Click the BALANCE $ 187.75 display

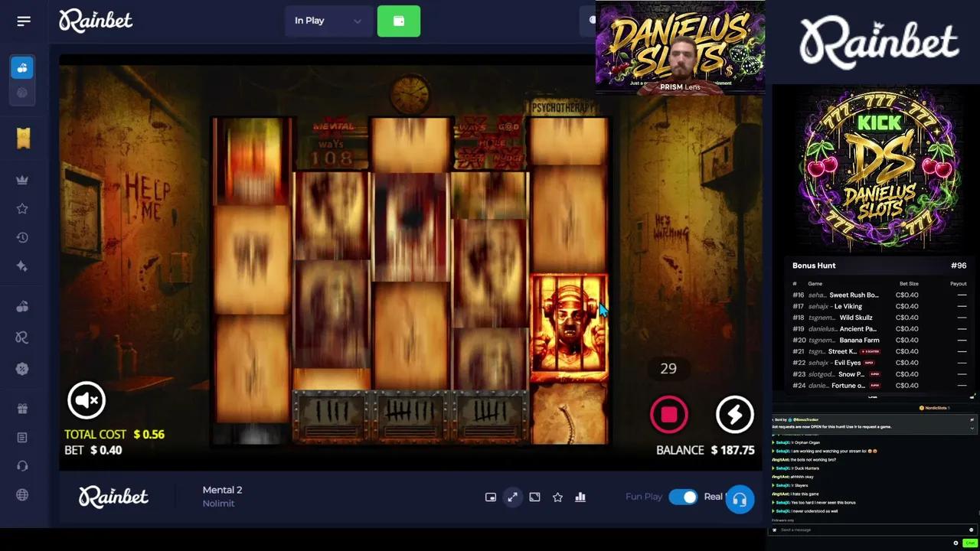coord(705,450)
